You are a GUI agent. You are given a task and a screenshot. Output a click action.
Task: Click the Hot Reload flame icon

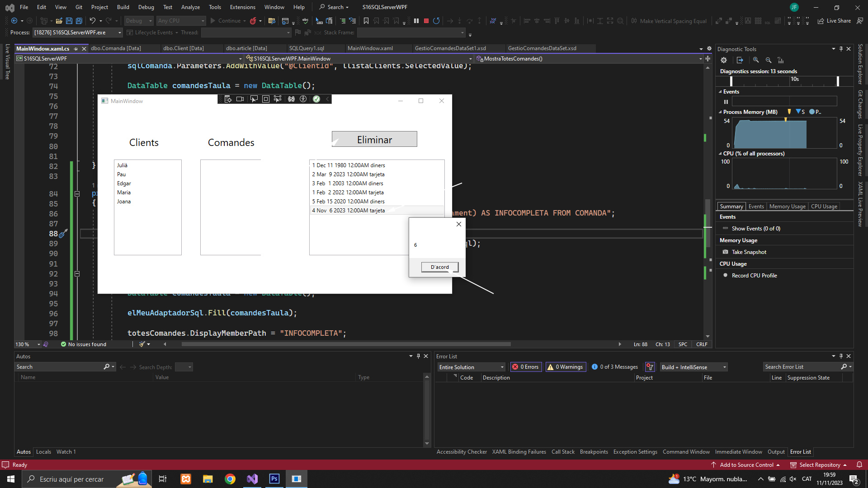253,21
